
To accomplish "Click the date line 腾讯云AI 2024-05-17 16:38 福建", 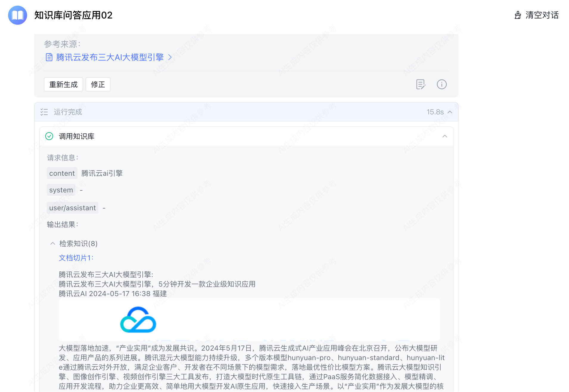I will click(113, 293).
